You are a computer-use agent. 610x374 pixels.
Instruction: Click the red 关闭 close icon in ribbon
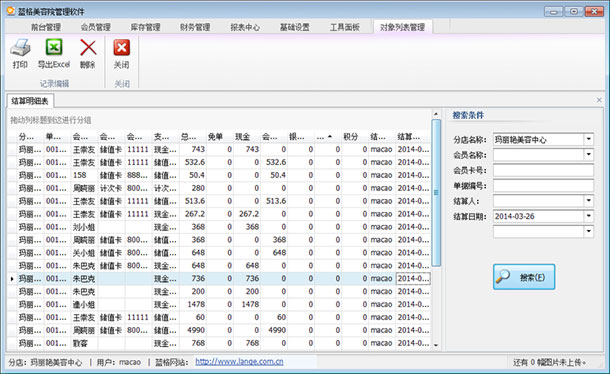122,47
